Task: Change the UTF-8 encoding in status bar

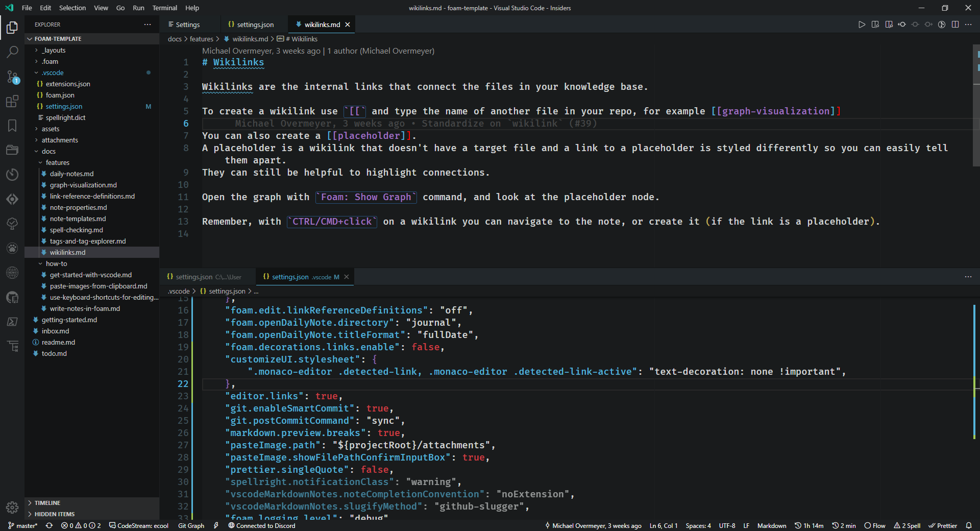Action: 727,525
